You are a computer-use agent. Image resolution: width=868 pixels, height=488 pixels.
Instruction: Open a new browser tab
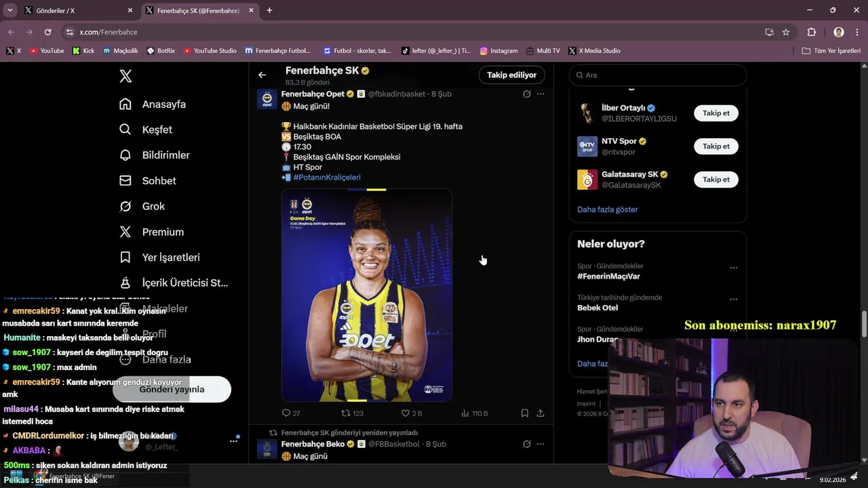coord(269,10)
